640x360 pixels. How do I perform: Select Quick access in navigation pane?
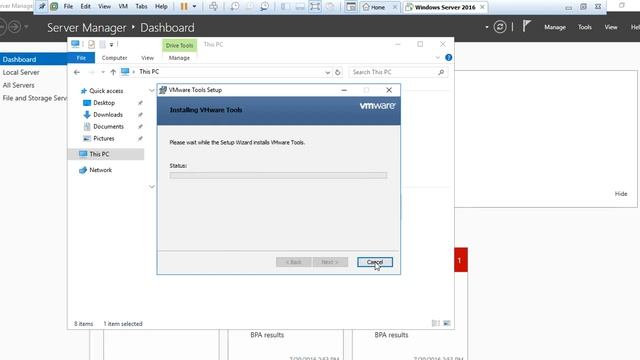click(x=106, y=91)
